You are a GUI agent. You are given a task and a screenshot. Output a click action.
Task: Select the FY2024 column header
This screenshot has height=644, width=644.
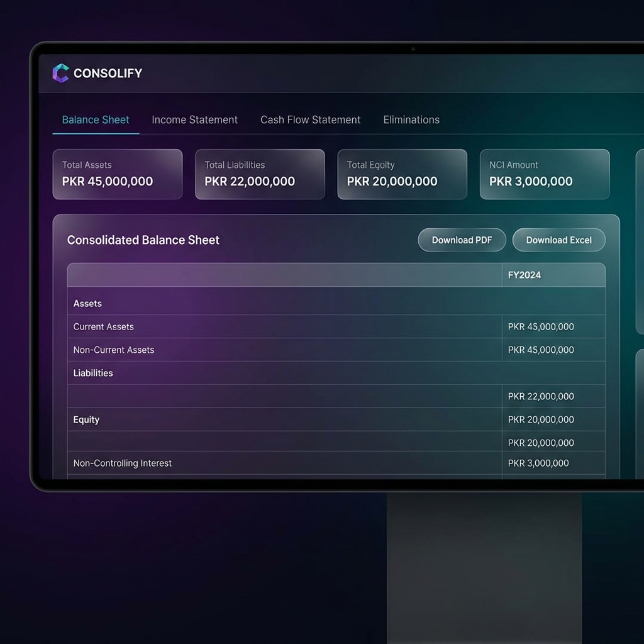(x=525, y=275)
